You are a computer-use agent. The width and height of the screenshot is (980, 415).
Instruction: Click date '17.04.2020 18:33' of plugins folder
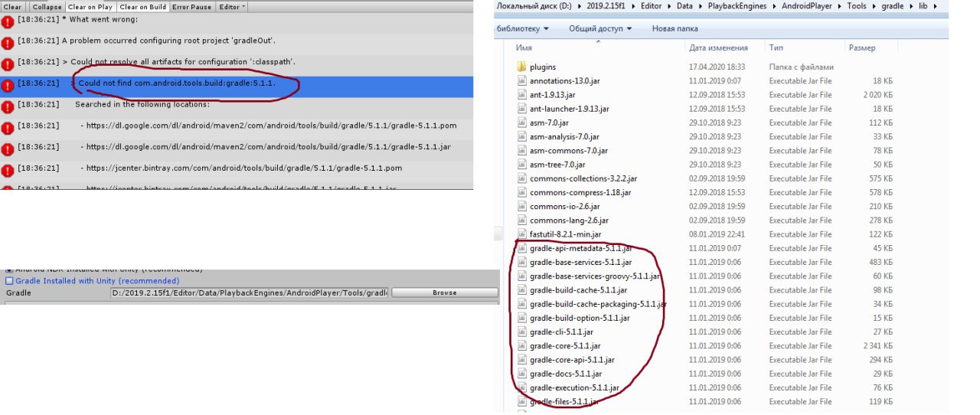coord(717,67)
